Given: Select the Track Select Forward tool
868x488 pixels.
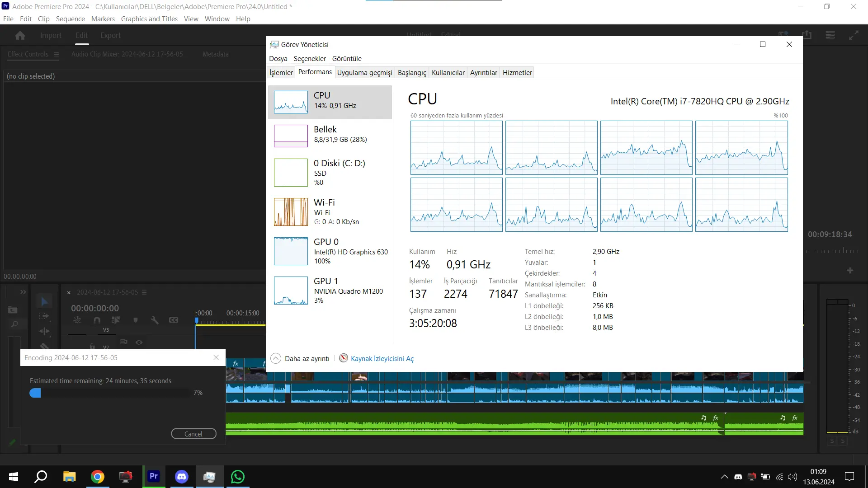Looking at the screenshot, I should [x=44, y=316].
